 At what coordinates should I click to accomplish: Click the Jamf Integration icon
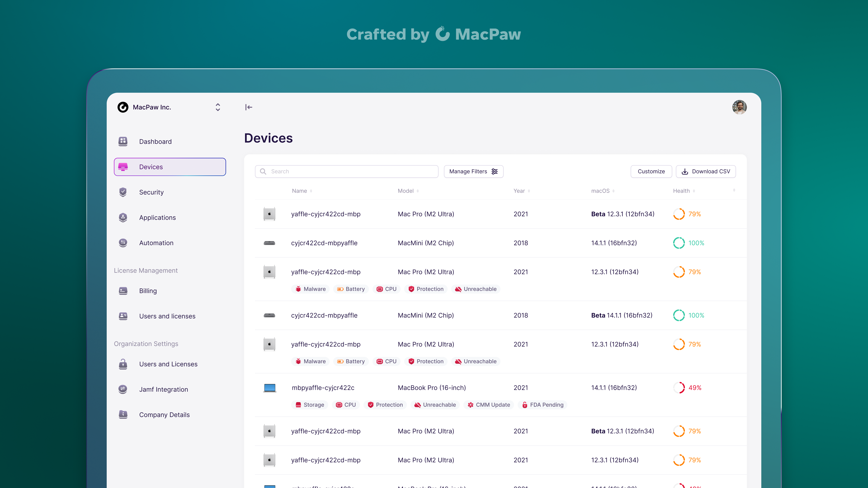pyautogui.click(x=123, y=389)
